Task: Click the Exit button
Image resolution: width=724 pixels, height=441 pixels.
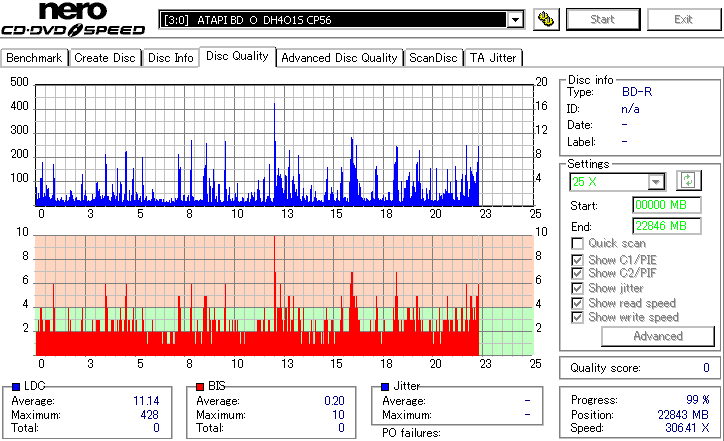Action: click(x=683, y=19)
